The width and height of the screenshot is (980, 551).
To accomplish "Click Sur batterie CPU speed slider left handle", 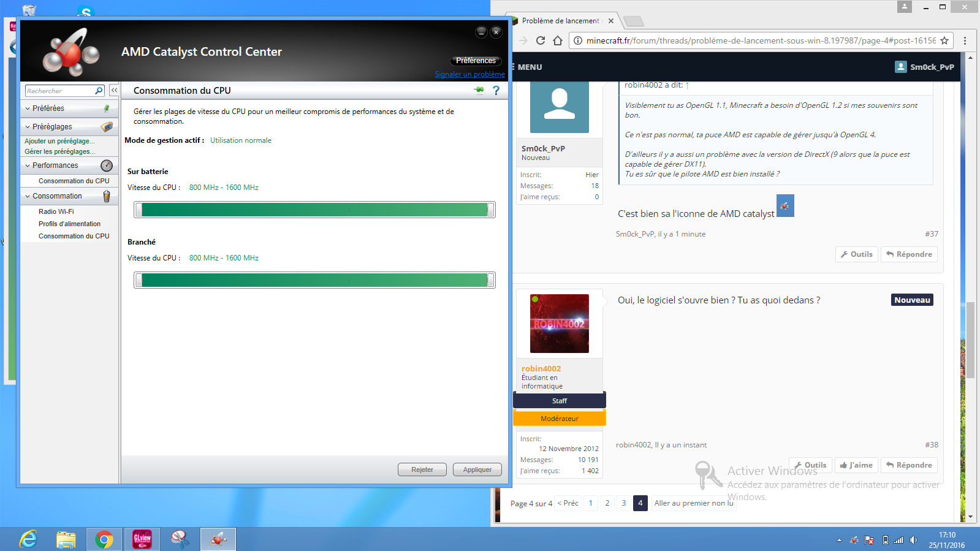I will pos(139,210).
